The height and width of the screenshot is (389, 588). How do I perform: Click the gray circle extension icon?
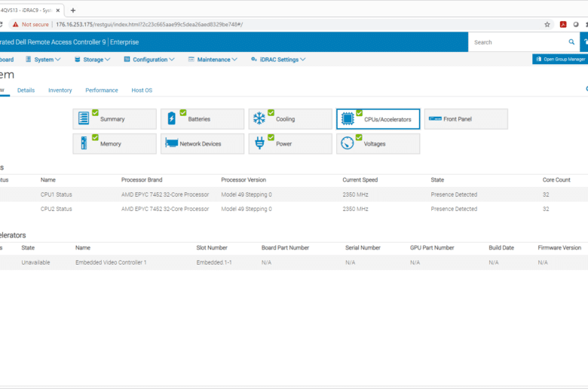pyautogui.click(x=576, y=24)
